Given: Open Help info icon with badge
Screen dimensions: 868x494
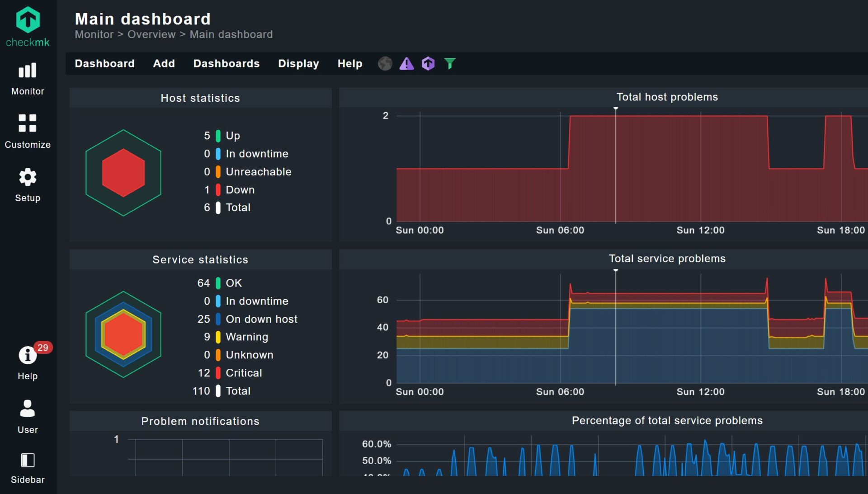Looking at the screenshot, I should pyautogui.click(x=28, y=355).
